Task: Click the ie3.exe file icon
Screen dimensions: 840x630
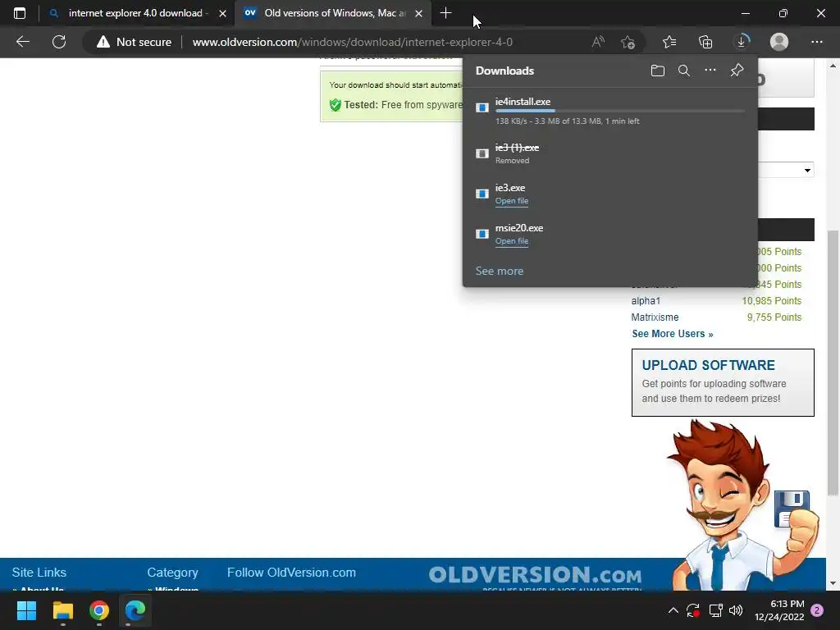Action: coord(482,194)
